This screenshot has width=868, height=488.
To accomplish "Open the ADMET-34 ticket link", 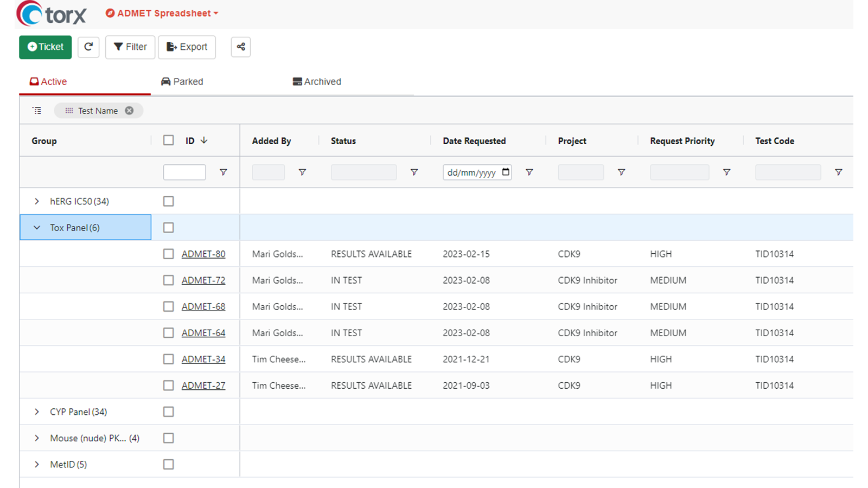I will click(x=203, y=359).
